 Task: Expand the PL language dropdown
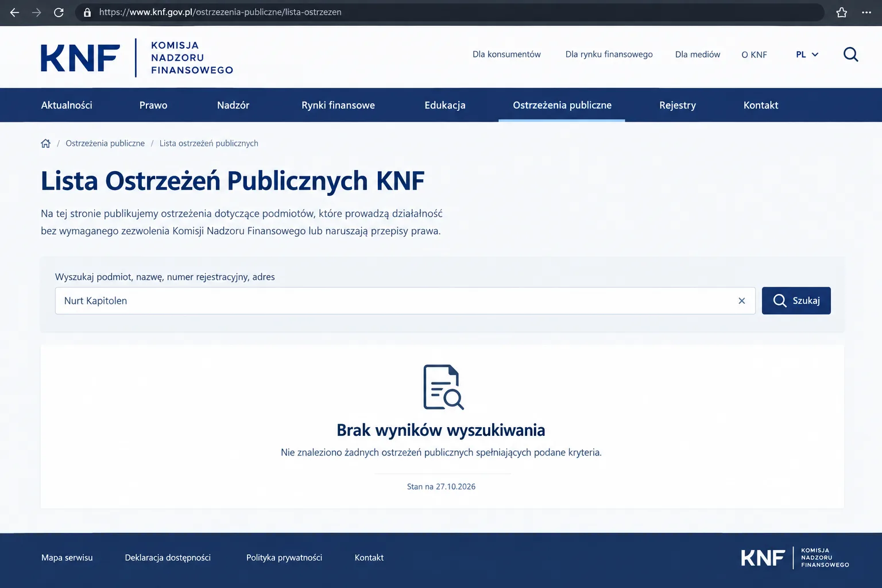pos(807,55)
